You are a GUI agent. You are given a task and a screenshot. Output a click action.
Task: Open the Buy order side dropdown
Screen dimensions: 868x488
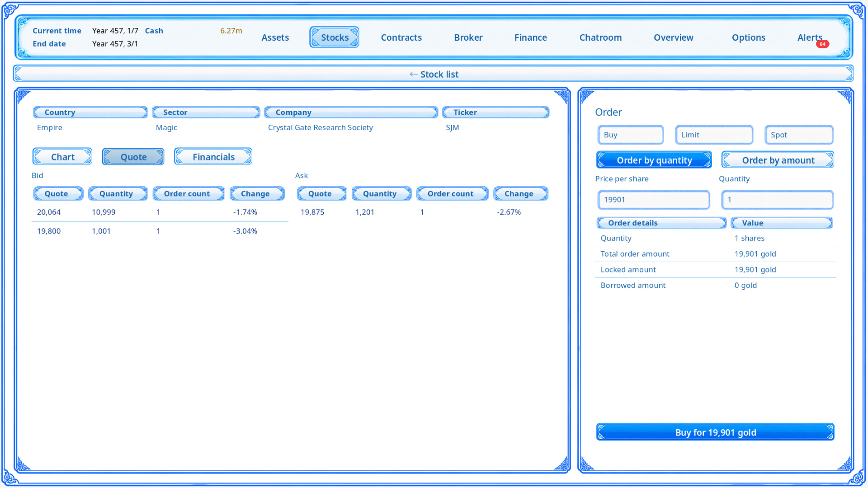pyautogui.click(x=631, y=135)
